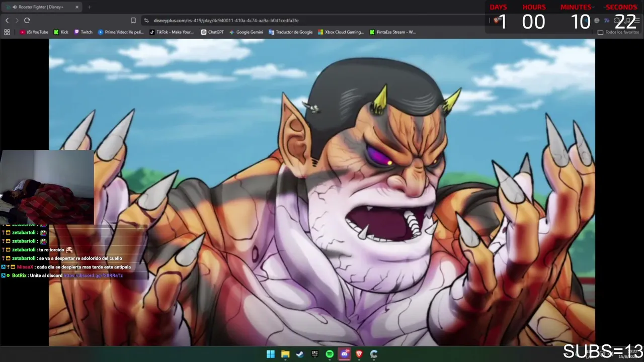Bookmark this page with the bookmark icon
The height and width of the screenshot is (362, 644).
[133, 21]
